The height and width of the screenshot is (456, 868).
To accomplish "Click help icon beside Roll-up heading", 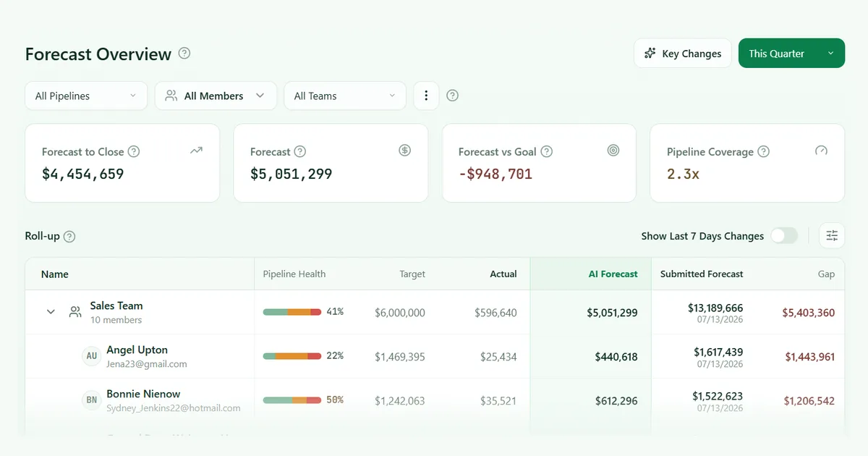I will click(x=69, y=237).
